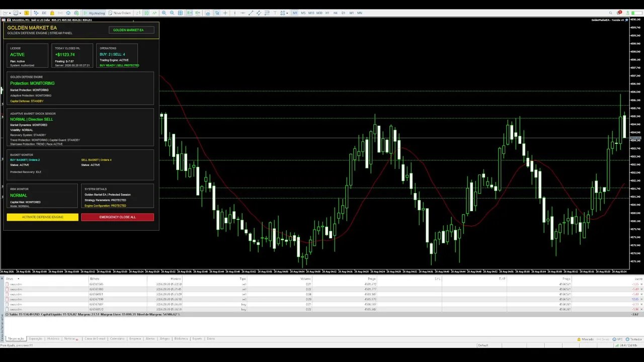Open the chart templates dropdown in toolbar

click(x=17, y=13)
